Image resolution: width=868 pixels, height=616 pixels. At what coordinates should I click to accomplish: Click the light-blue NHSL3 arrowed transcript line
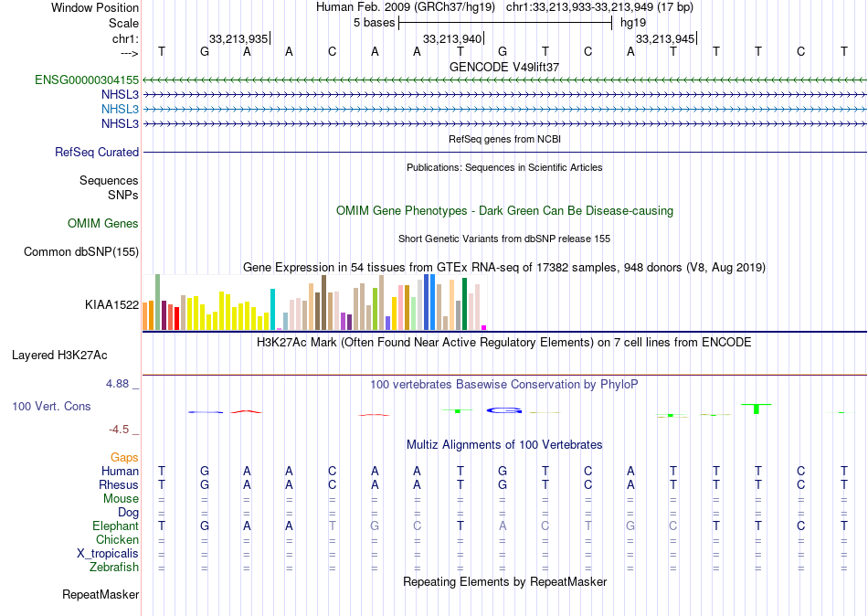click(504, 109)
